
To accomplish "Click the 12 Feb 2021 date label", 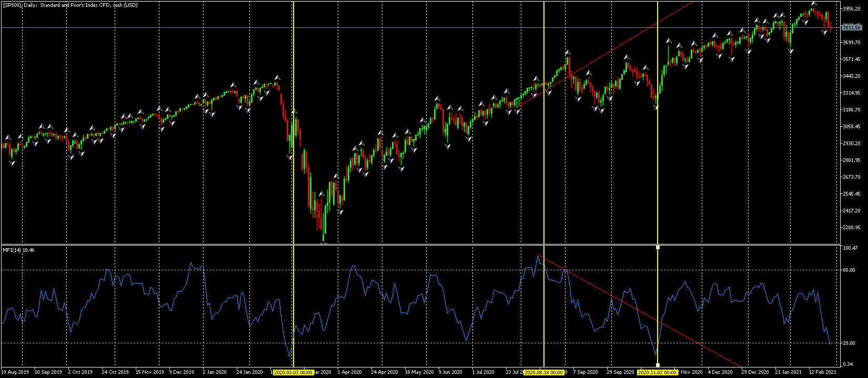I will click(822, 372).
